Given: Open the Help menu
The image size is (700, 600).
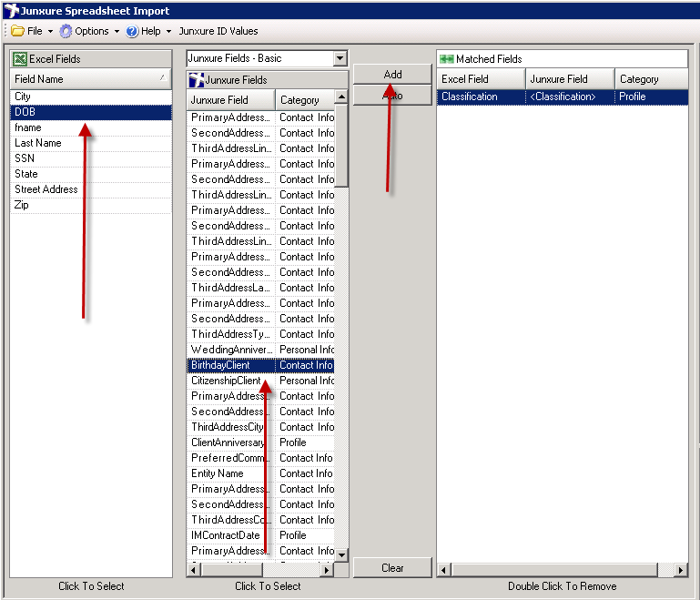Looking at the screenshot, I should 151,31.
